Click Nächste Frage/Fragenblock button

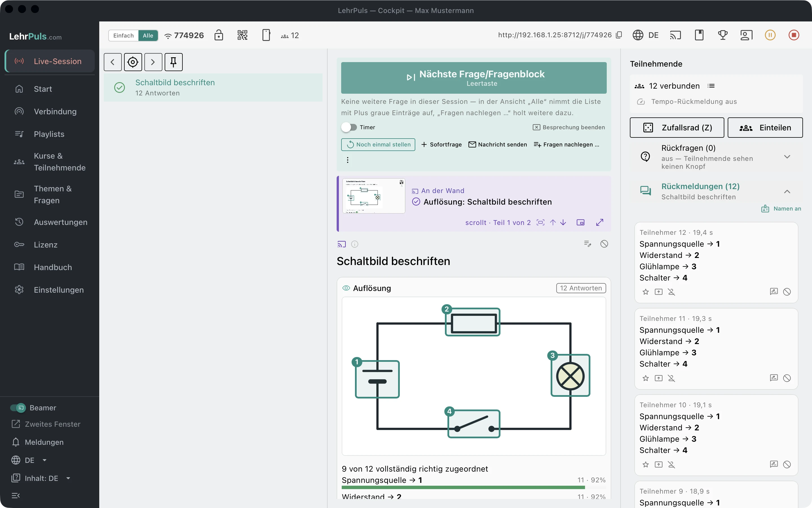[474, 78]
